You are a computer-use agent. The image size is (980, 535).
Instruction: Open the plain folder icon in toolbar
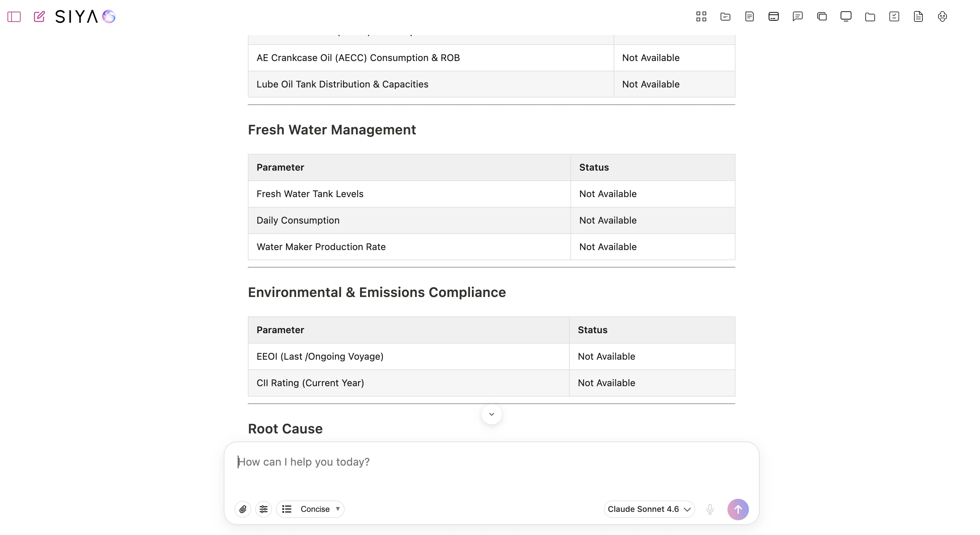(x=870, y=16)
